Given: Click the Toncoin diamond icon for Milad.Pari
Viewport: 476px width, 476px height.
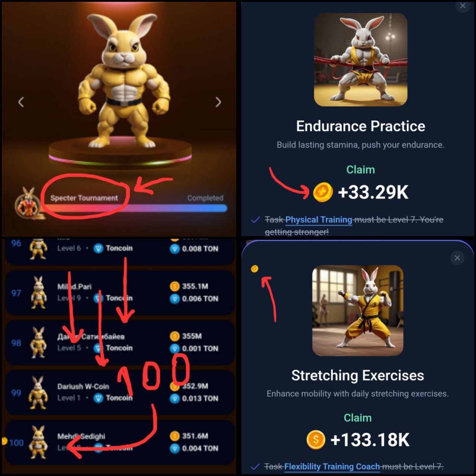Looking at the screenshot, I should (98, 298).
